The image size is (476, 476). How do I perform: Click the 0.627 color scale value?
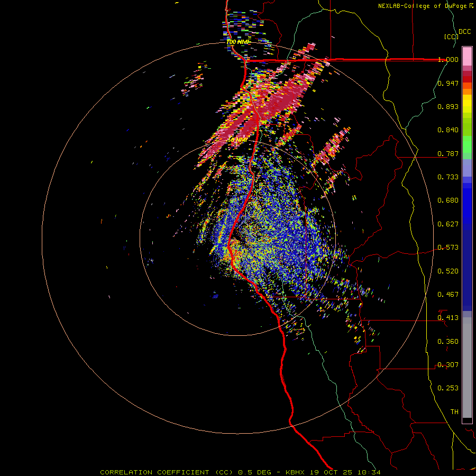(448, 224)
